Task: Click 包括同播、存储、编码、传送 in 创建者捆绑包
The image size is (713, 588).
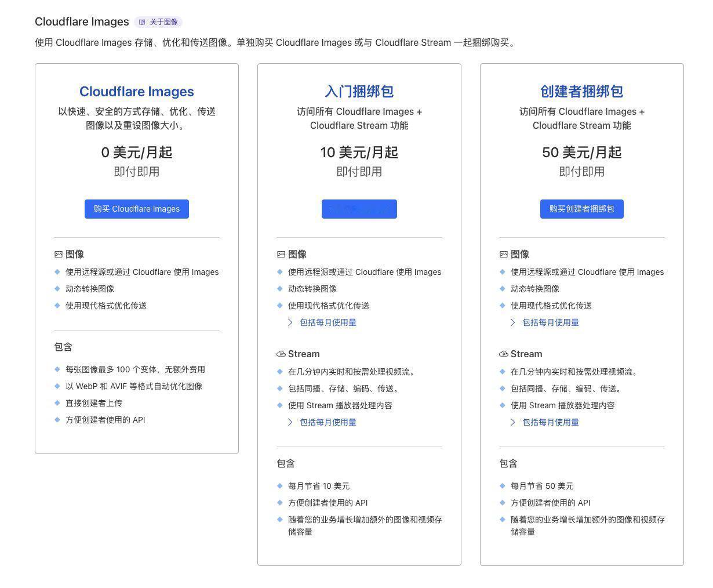Action: click(566, 389)
